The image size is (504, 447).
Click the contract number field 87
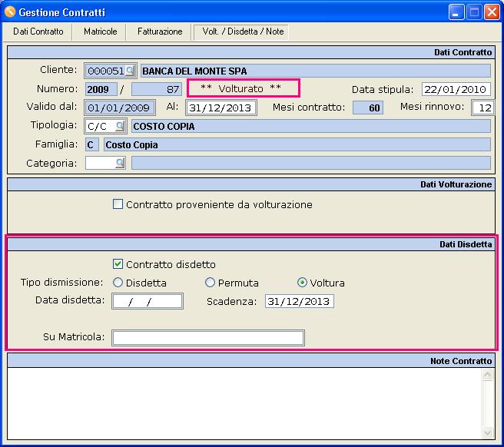click(x=157, y=89)
